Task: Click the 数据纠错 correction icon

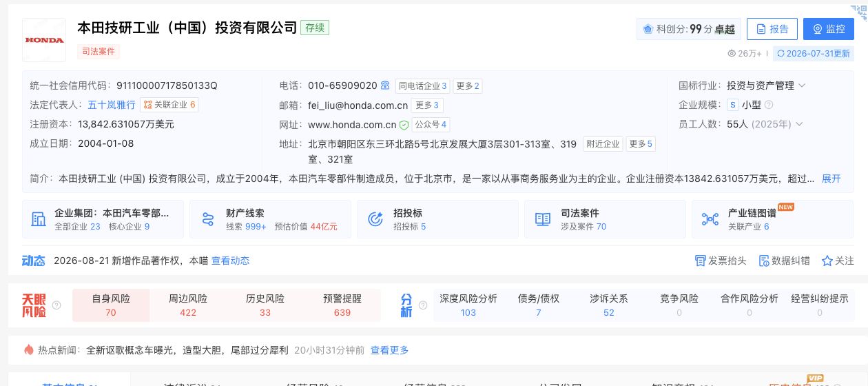Action: [x=764, y=261]
